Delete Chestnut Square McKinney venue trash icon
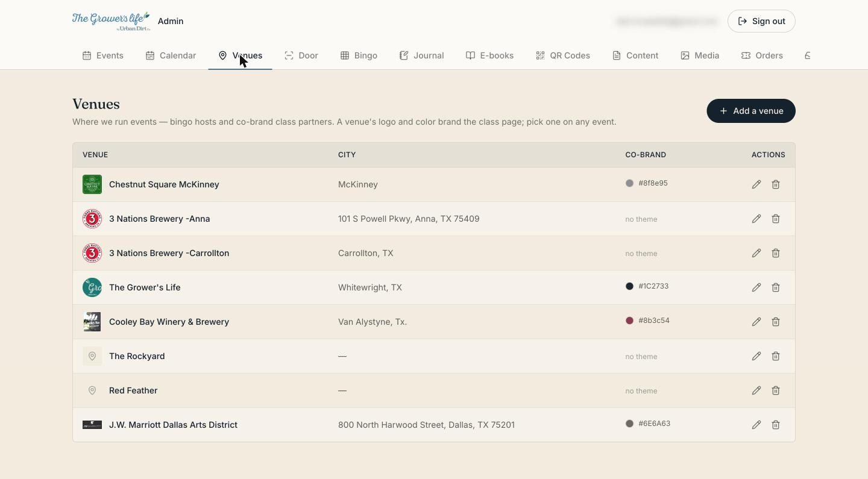Image resolution: width=868 pixels, height=479 pixels. pyautogui.click(x=776, y=184)
